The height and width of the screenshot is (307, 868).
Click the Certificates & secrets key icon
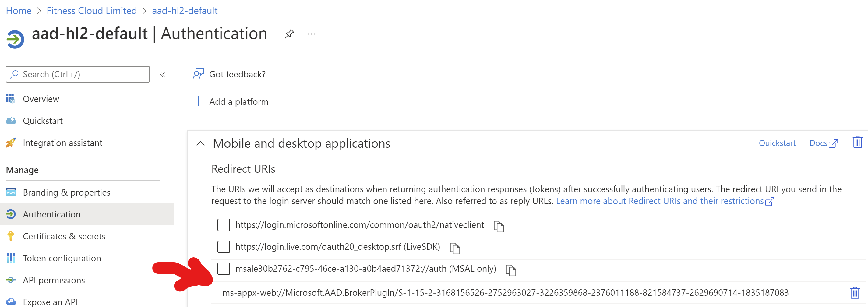point(11,236)
